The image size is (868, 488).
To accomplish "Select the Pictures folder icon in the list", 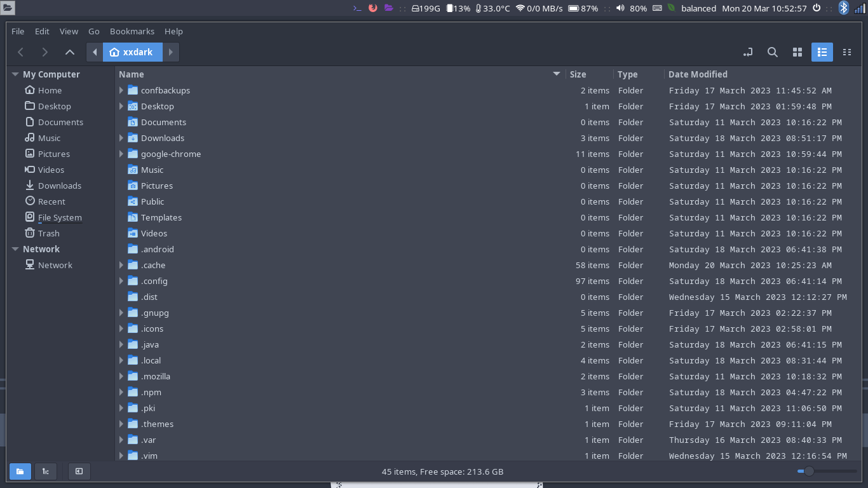I will point(133,186).
